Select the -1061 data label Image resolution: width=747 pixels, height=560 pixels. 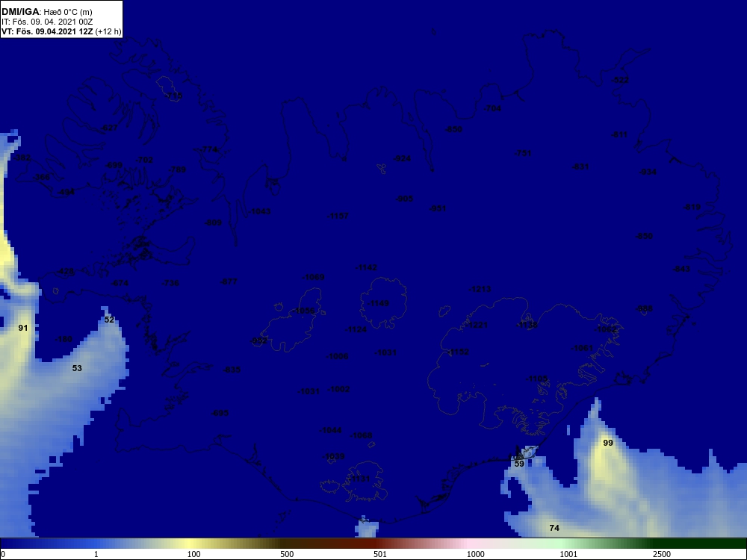coord(582,348)
